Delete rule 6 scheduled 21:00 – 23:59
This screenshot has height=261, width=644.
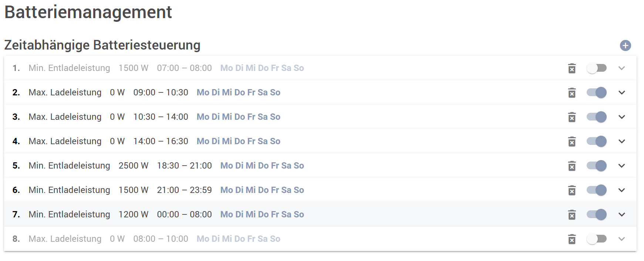(572, 190)
